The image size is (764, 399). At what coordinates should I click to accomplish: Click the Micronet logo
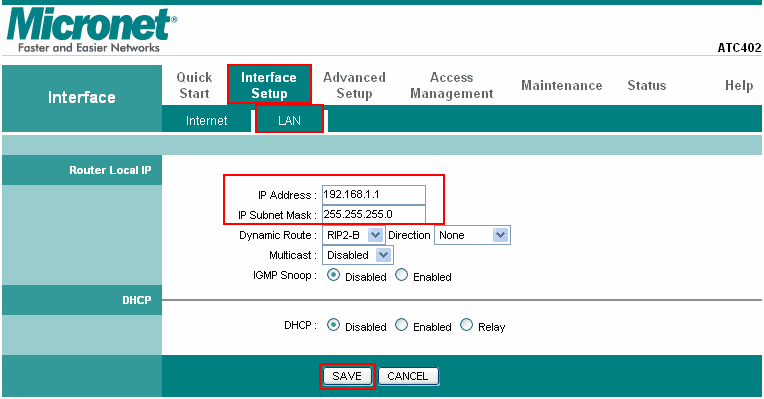tap(92, 30)
